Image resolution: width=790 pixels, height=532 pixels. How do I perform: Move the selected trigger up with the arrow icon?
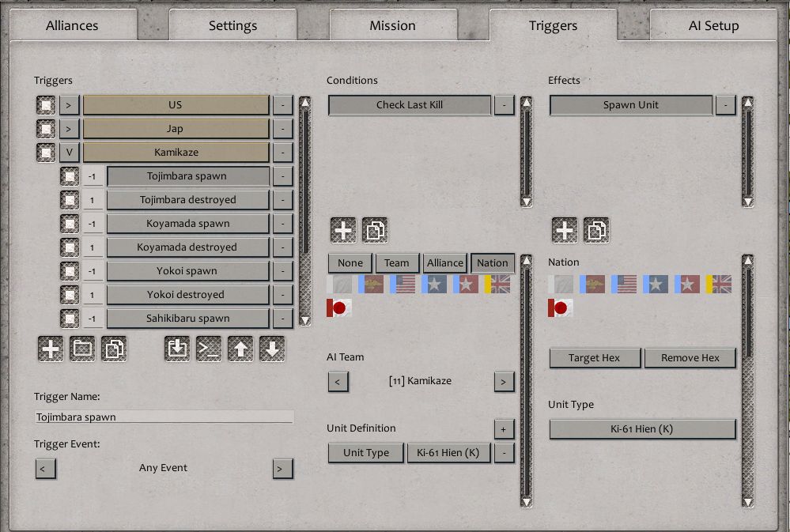[240, 349]
